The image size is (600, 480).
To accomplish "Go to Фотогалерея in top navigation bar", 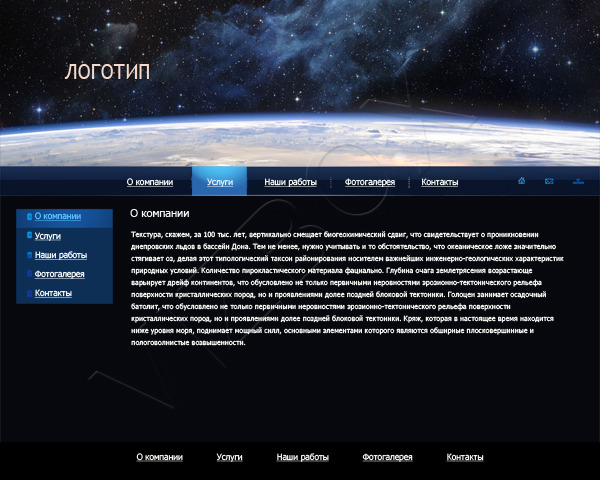I will 370,182.
